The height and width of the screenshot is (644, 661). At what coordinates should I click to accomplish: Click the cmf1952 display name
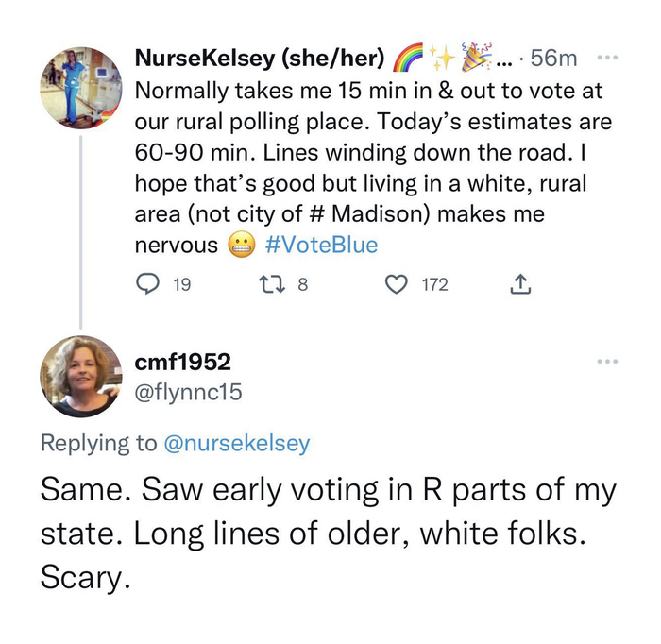tap(183, 363)
